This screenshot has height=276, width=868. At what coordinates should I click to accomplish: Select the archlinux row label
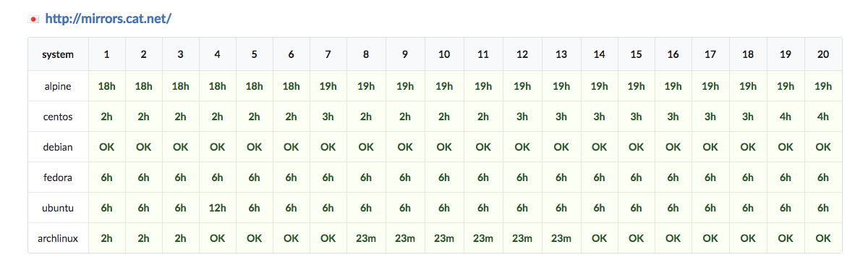[x=58, y=238]
